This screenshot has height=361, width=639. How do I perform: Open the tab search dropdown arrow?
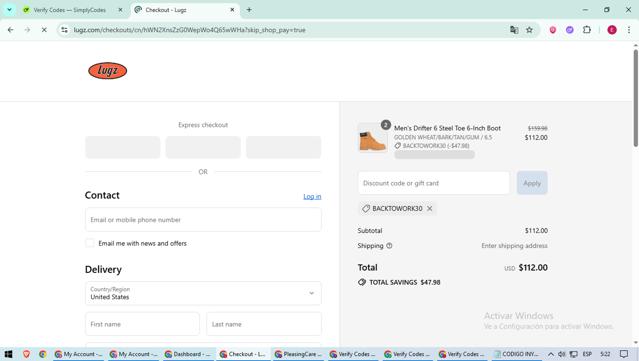pyautogui.click(x=9, y=10)
